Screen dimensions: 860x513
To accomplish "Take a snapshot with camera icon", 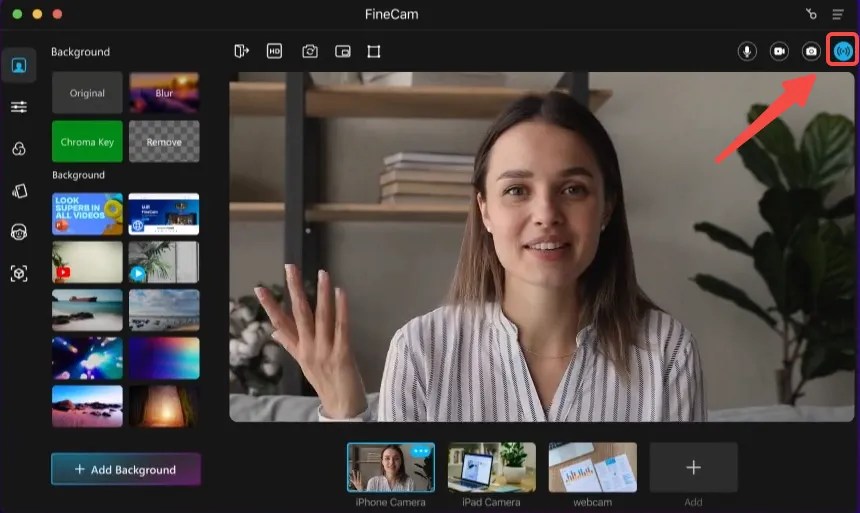I will [811, 51].
